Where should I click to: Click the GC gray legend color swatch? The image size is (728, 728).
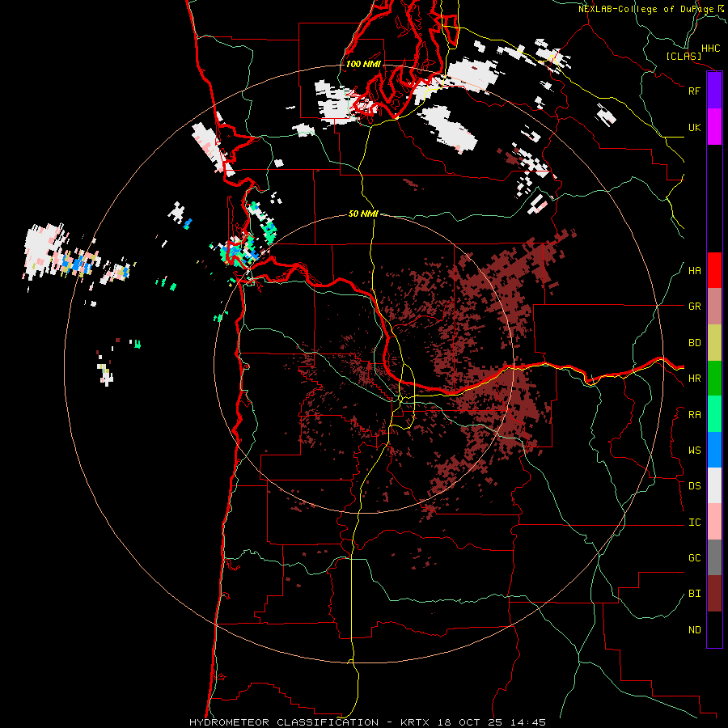(714, 557)
